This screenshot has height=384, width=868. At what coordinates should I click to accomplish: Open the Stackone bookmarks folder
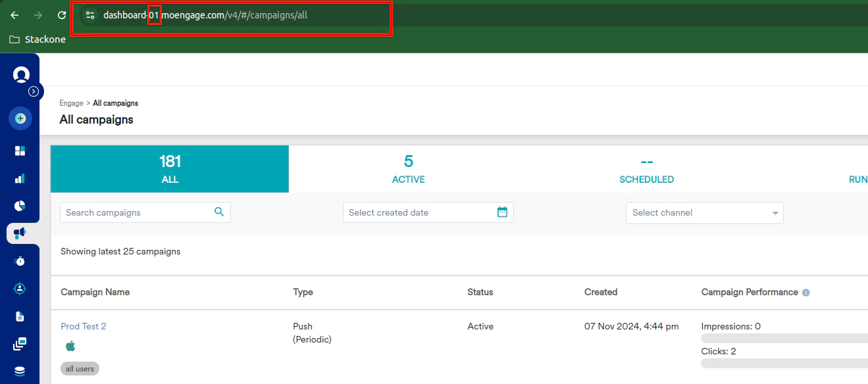point(38,39)
